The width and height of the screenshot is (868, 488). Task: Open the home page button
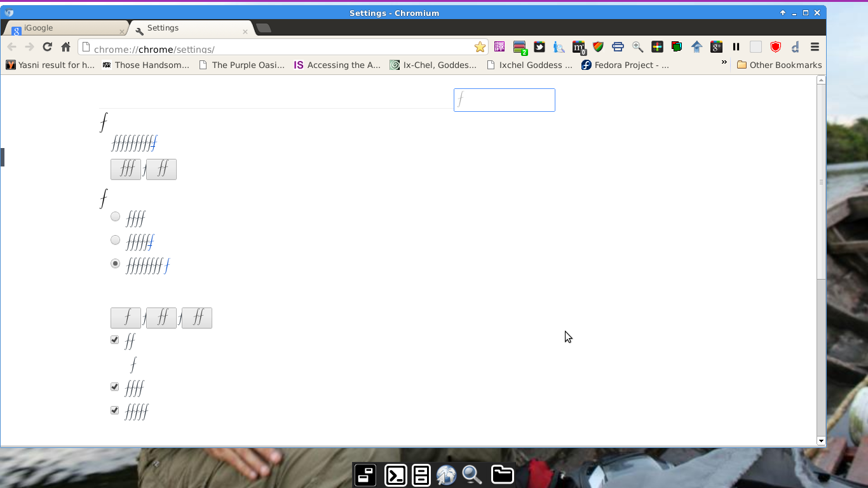pyautogui.click(x=65, y=47)
